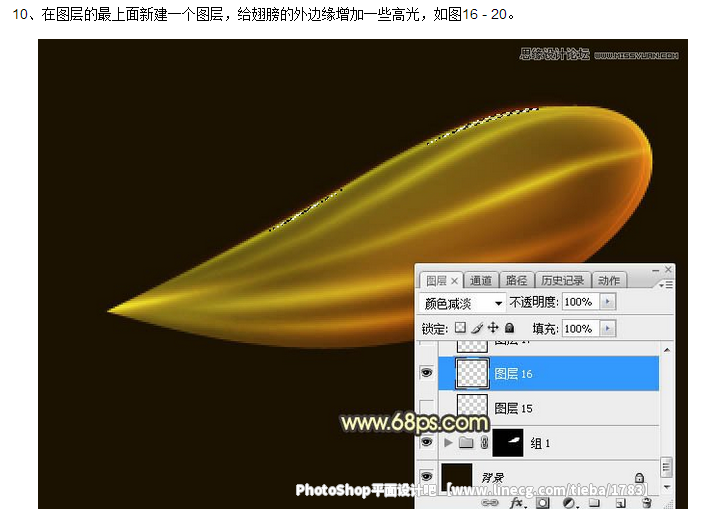Toggle lock transparent pixels icon
Viewport: 704px width, 509px height.
(460, 328)
